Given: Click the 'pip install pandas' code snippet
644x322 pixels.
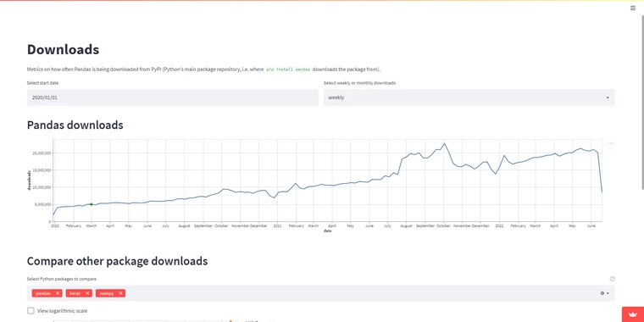Looking at the screenshot, I should pos(288,69).
